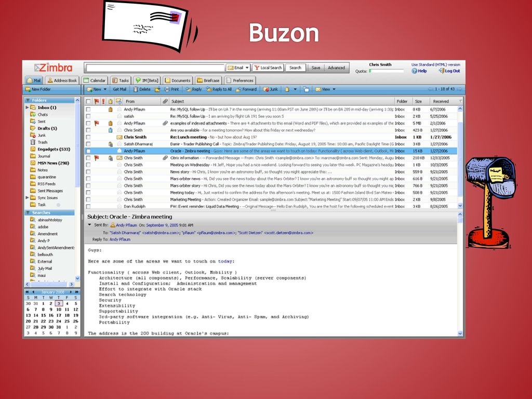This screenshot has width=532, height=399.
Task: Check the Satish Dharmaraj message row
Action: point(88,144)
